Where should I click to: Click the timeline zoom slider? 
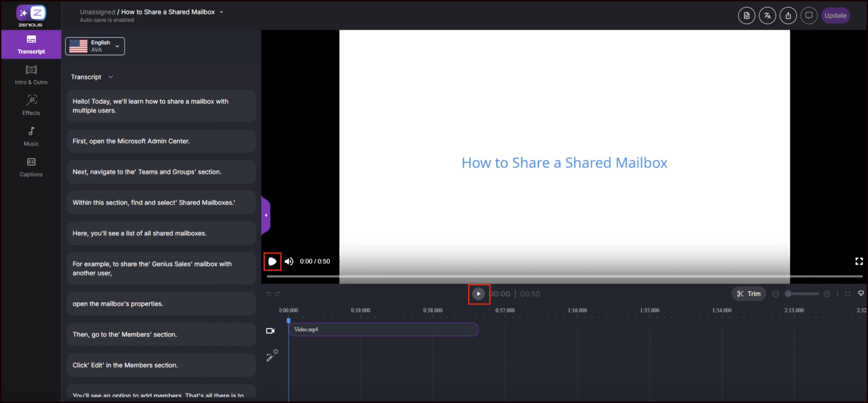(x=801, y=294)
